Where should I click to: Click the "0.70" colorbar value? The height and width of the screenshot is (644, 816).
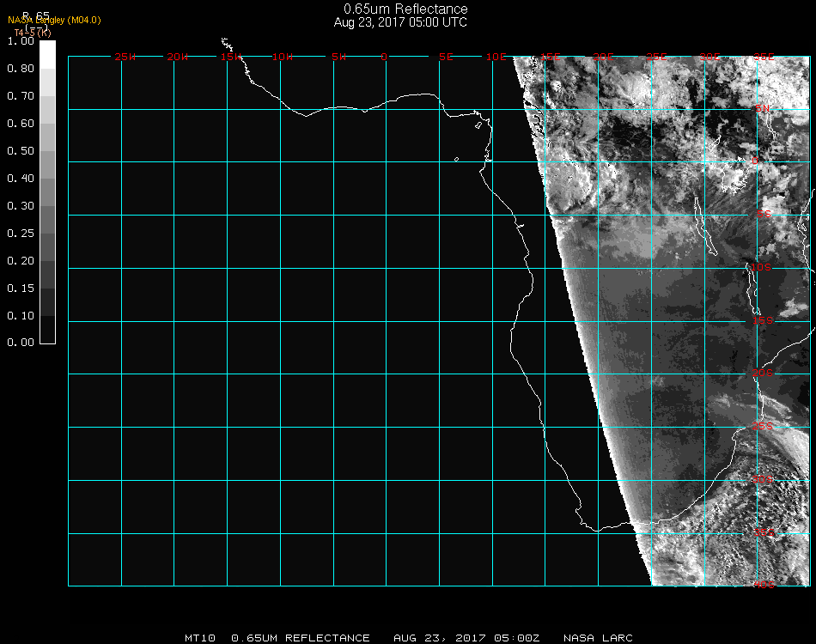[21, 96]
